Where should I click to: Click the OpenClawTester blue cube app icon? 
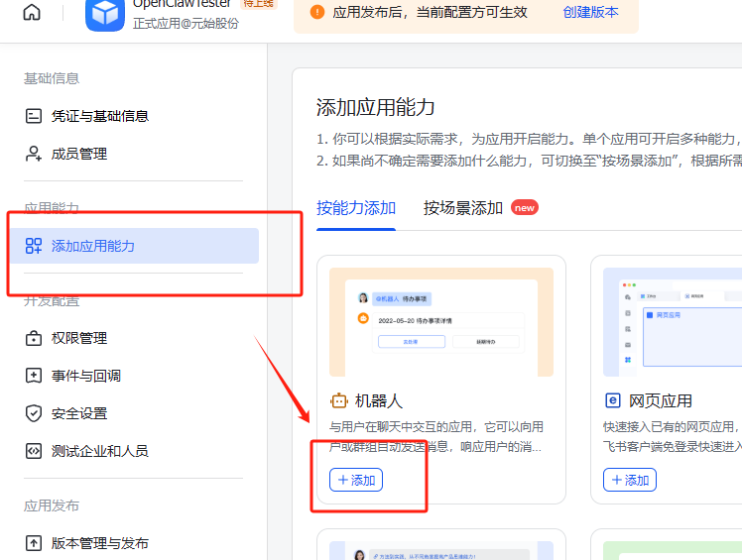(x=105, y=13)
